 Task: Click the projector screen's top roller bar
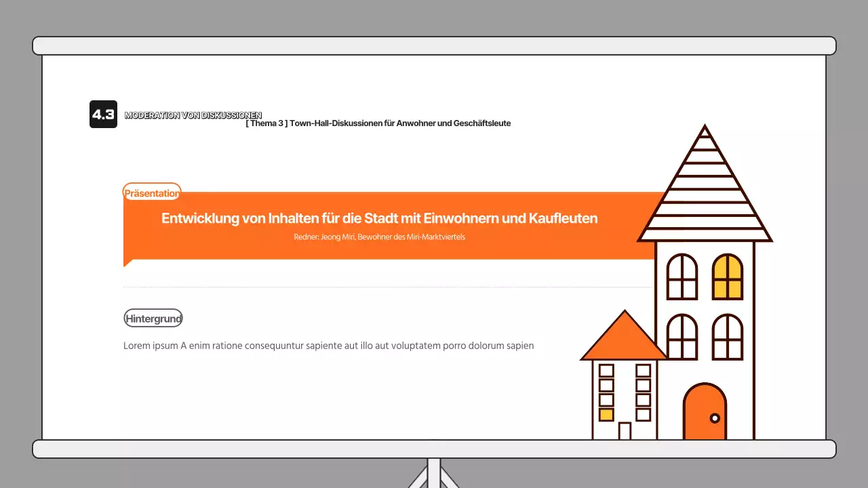(434, 45)
